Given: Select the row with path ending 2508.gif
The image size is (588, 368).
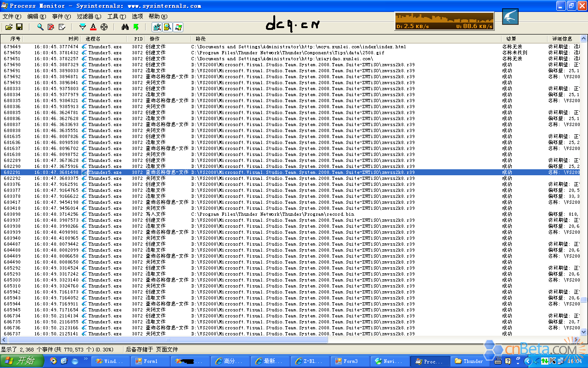Looking at the screenshot, I should tap(290, 52).
